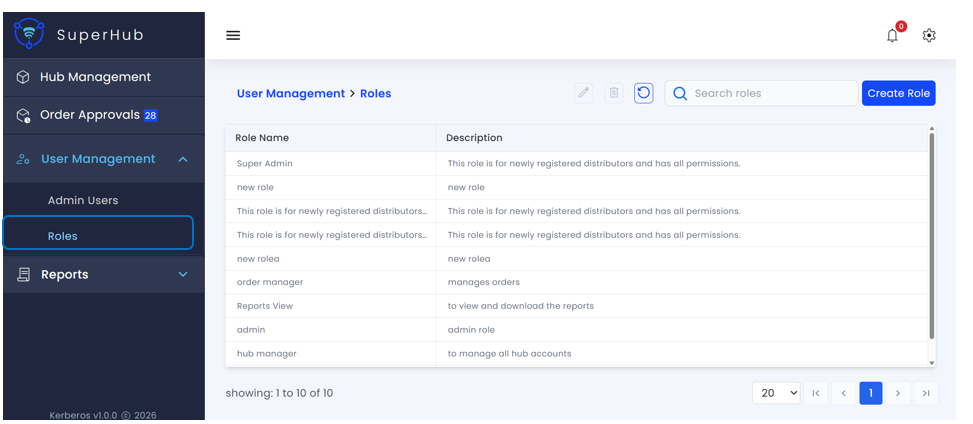
Task: Click the SuperHub logo icon
Action: tap(29, 34)
